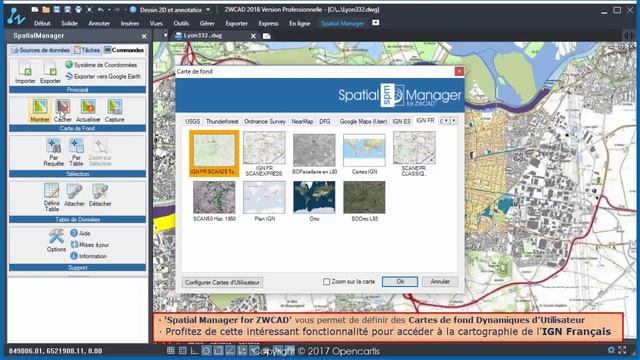Choose Par Requête selection tool

pos(53,152)
